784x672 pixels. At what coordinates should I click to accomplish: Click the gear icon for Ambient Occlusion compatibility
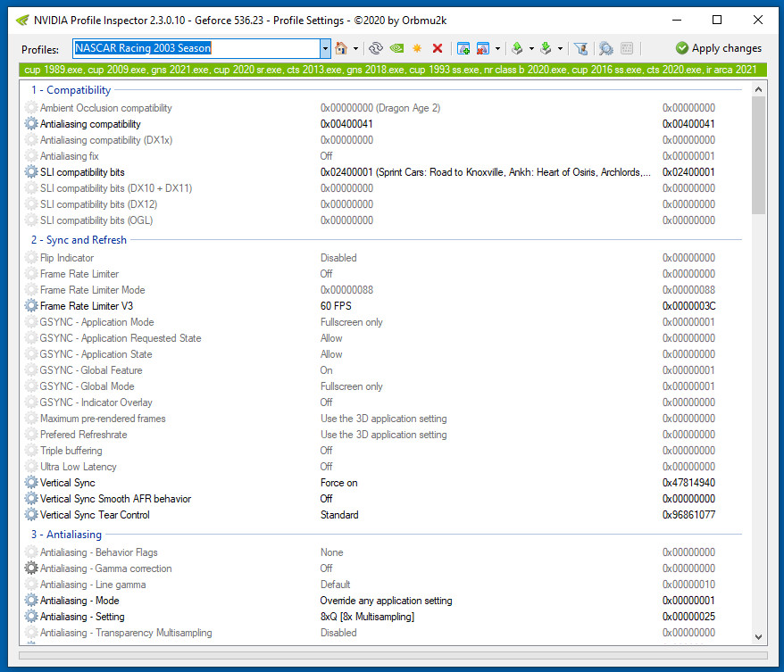[31, 108]
